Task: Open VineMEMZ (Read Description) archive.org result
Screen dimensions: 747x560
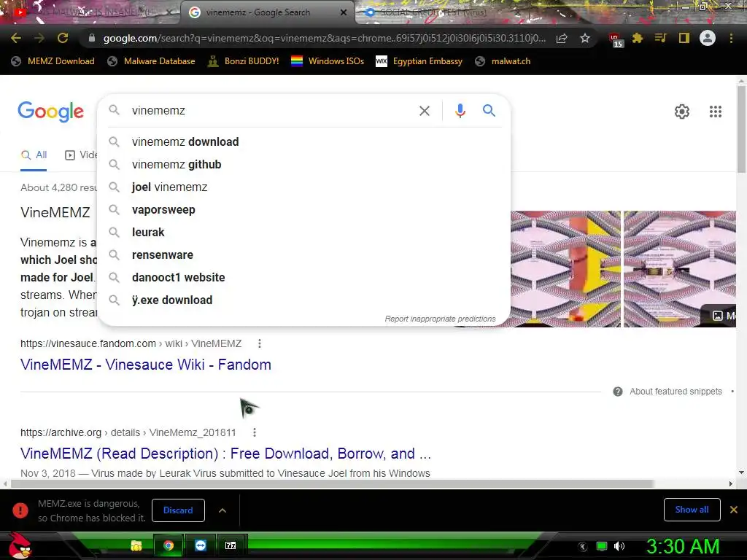Action: (x=226, y=454)
